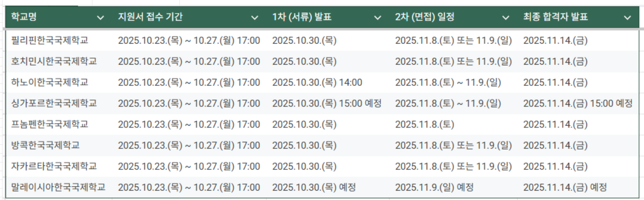Expand the 최종 합격자 발표 filter dropdown
644x200 pixels.
click(628, 17)
